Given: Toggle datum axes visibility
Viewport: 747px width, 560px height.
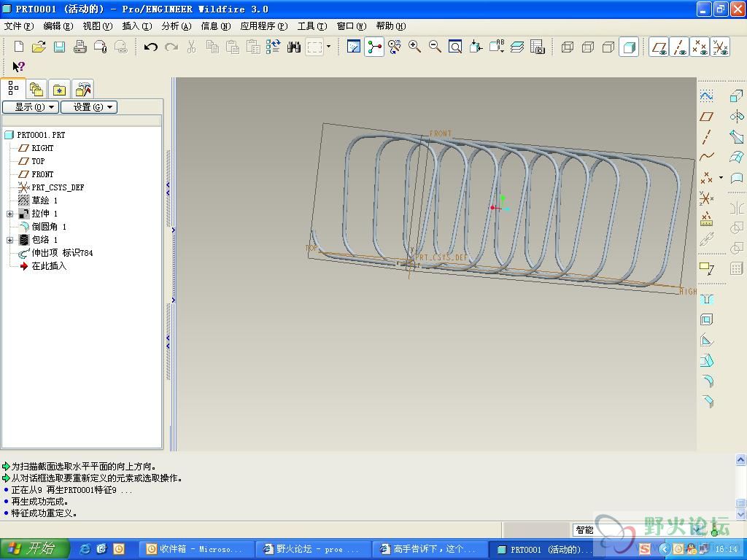Looking at the screenshot, I should click(680, 47).
